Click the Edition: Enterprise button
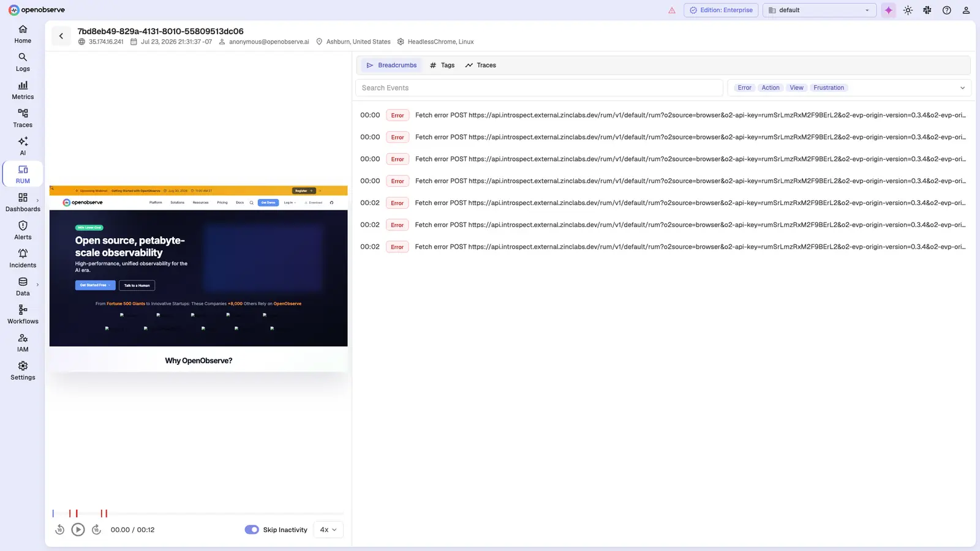 (721, 10)
